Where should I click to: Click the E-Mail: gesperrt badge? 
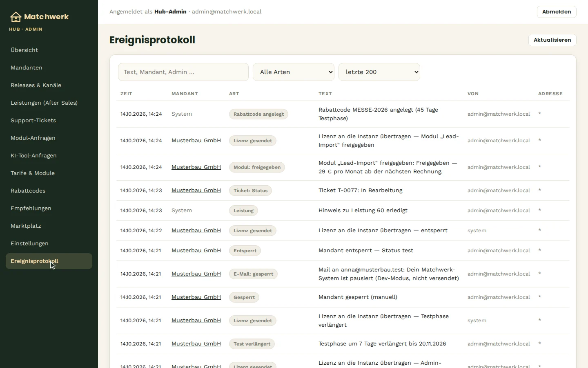tap(253, 274)
